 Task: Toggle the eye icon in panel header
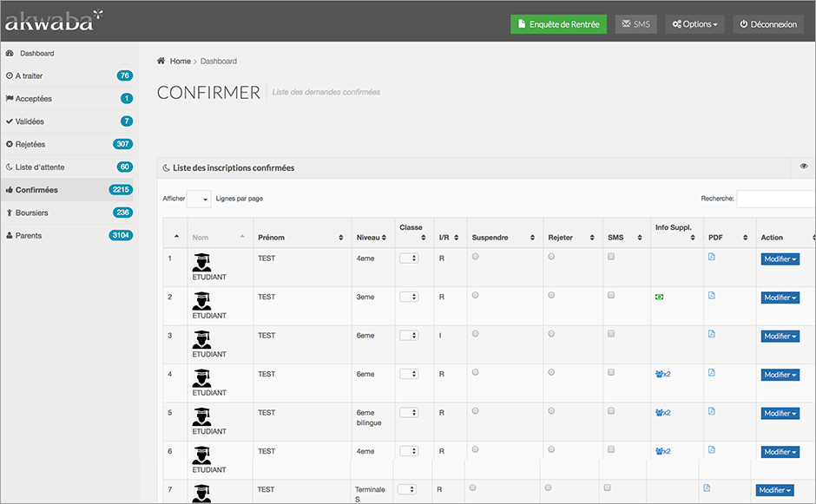coord(804,167)
